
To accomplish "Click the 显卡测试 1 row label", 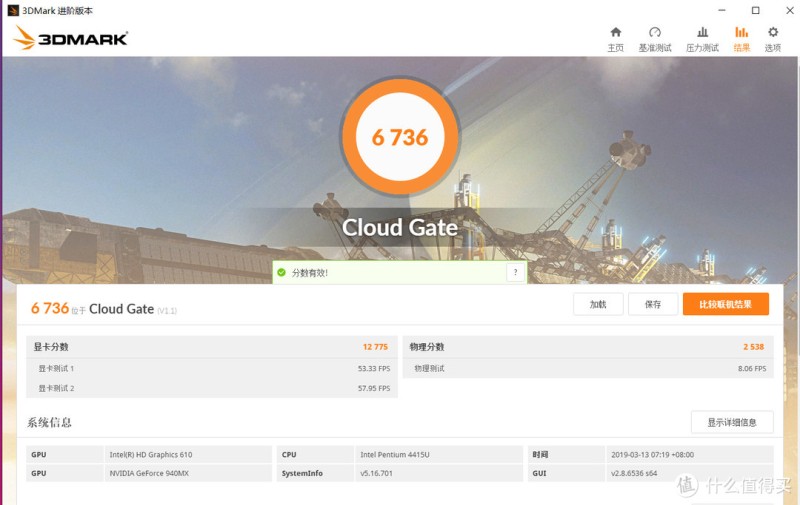I will pos(56,368).
